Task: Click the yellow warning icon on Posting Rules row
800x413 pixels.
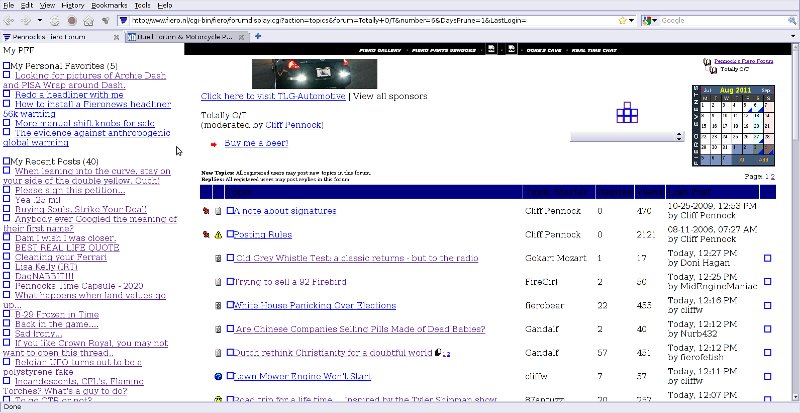Action: pos(218,235)
